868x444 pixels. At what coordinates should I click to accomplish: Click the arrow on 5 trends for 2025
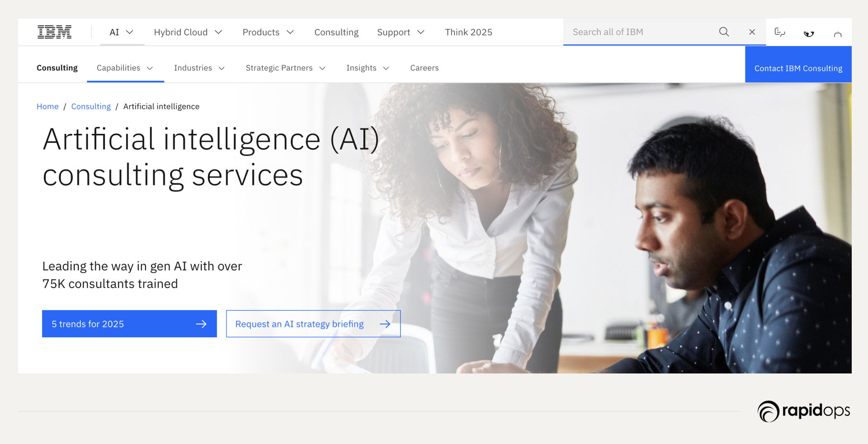click(x=201, y=324)
